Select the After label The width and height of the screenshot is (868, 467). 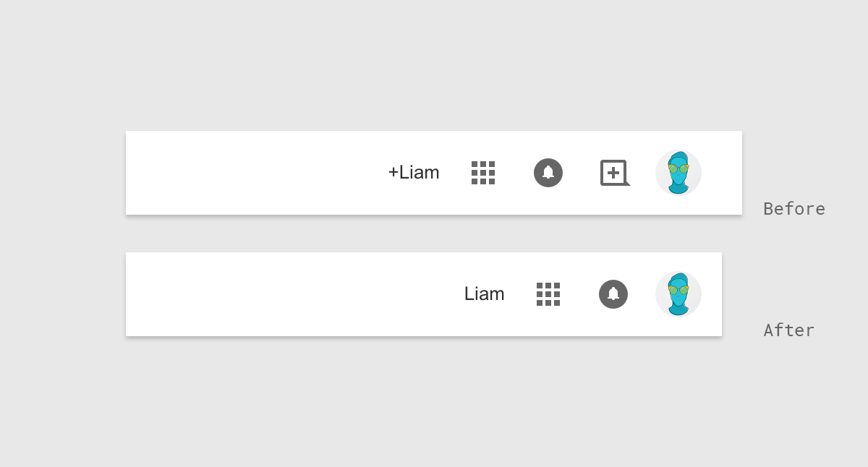pyautogui.click(x=788, y=330)
